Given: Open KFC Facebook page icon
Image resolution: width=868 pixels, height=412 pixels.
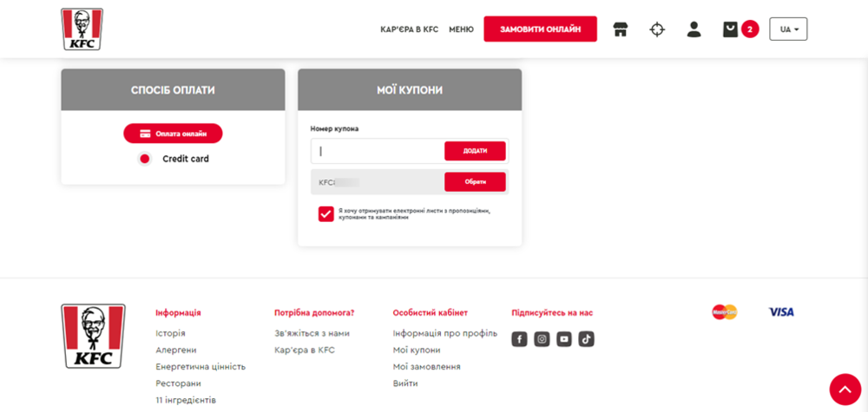Looking at the screenshot, I should 519,339.
